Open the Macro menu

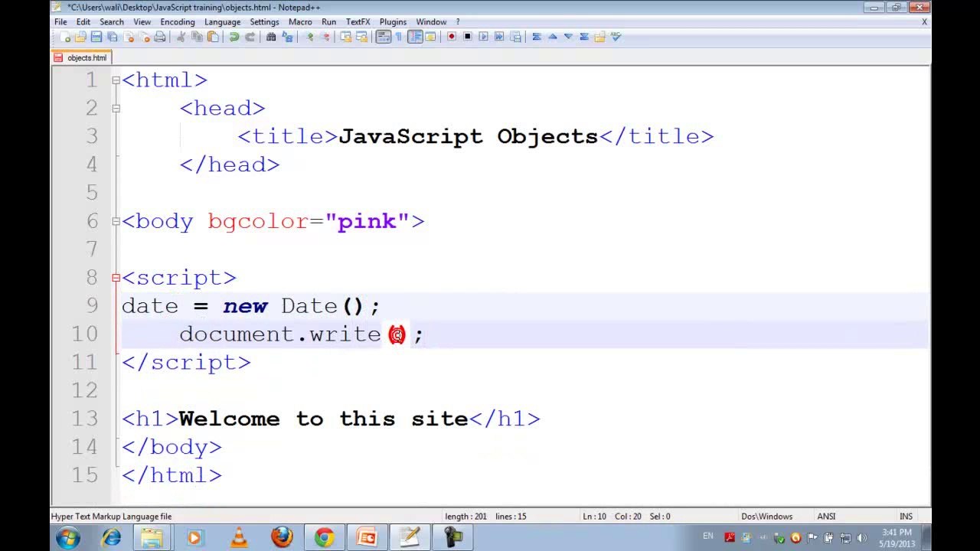(x=300, y=21)
